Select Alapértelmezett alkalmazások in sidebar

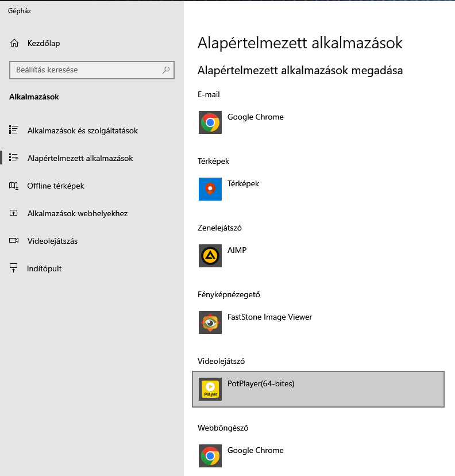click(80, 158)
